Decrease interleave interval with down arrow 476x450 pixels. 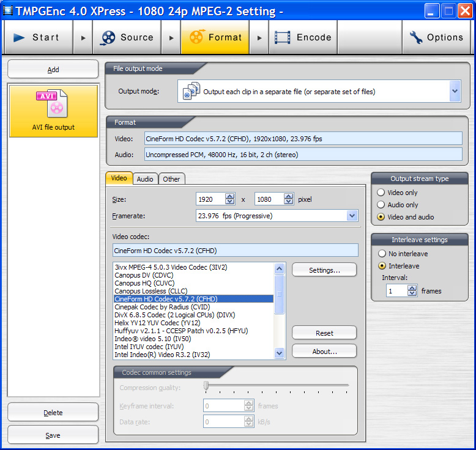pos(412,293)
